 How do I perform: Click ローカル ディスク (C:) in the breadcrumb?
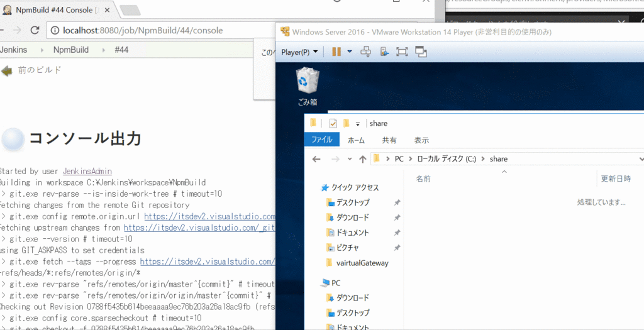pyautogui.click(x=447, y=159)
